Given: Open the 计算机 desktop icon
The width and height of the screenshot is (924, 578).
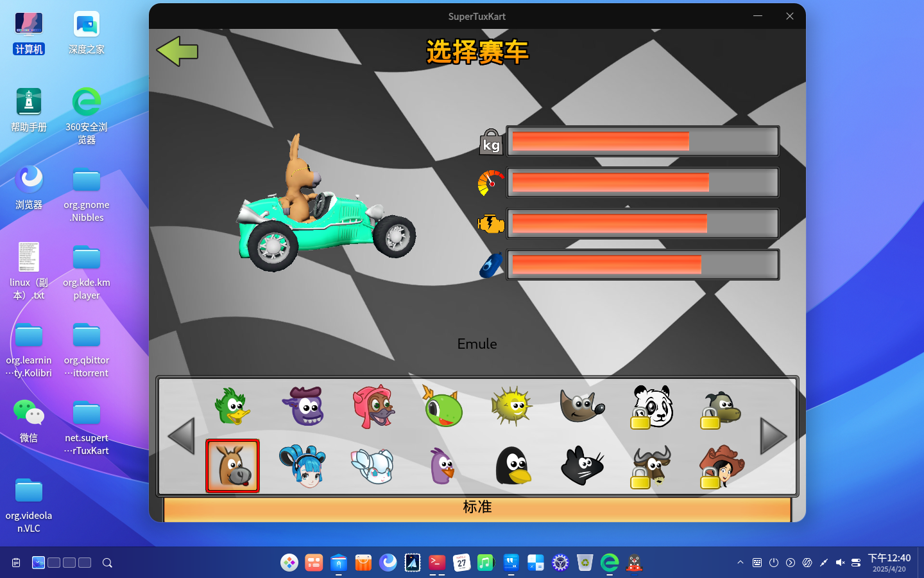Looking at the screenshot, I should click(x=29, y=33).
